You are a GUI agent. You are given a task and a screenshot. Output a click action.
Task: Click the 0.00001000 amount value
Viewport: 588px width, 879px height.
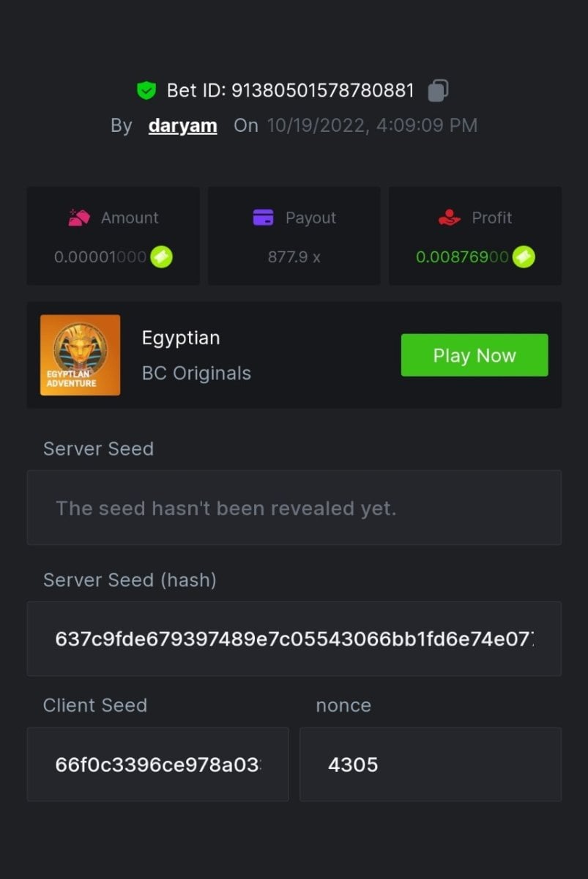coord(100,257)
